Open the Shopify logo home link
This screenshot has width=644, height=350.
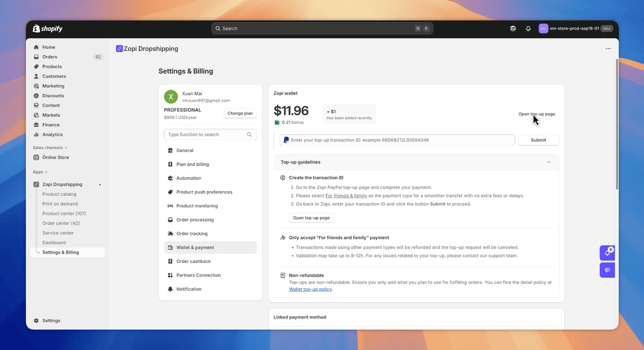click(48, 29)
